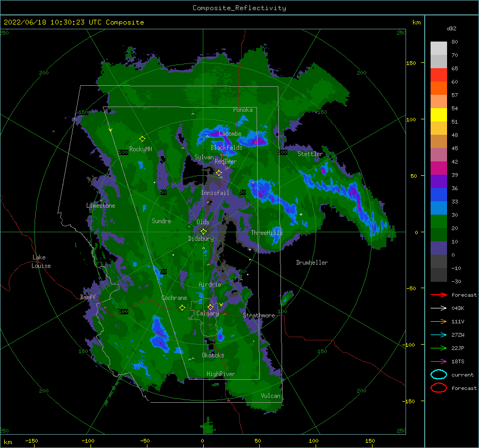Click the yellow diamond marker below RedDeer
The height and width of the screenshot is (448, 479).
click(219, 173)
